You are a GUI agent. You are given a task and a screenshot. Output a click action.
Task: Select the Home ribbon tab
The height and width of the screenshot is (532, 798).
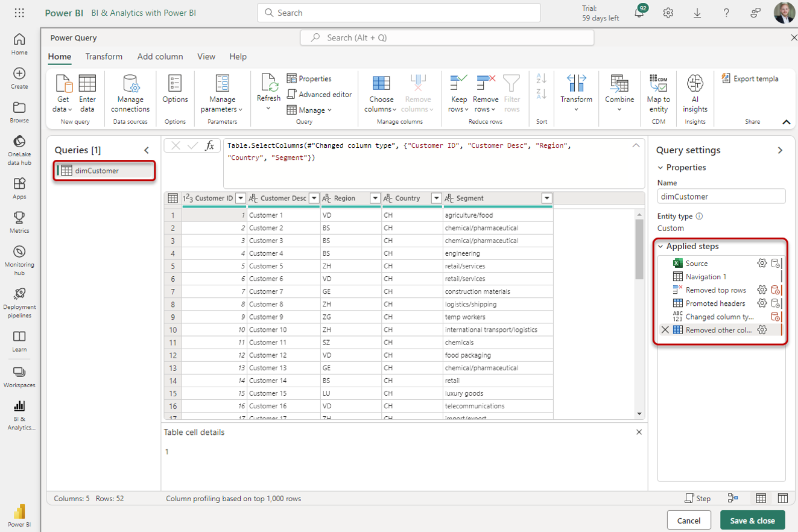click(60, 56)
